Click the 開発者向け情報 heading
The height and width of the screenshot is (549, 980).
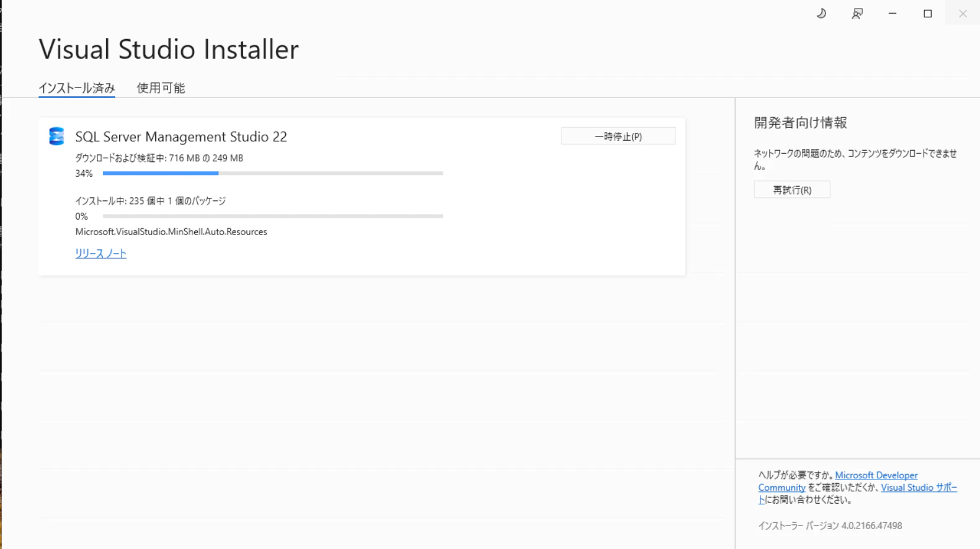pos(801,123)
